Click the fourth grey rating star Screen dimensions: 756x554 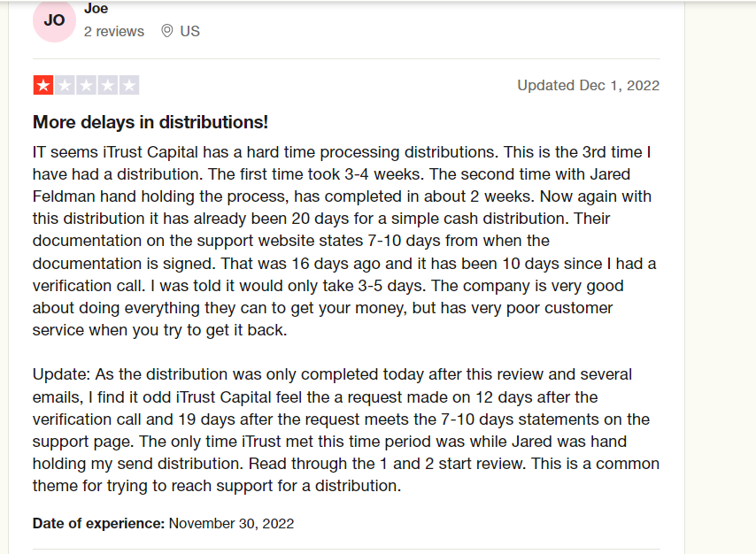[107, 85]
